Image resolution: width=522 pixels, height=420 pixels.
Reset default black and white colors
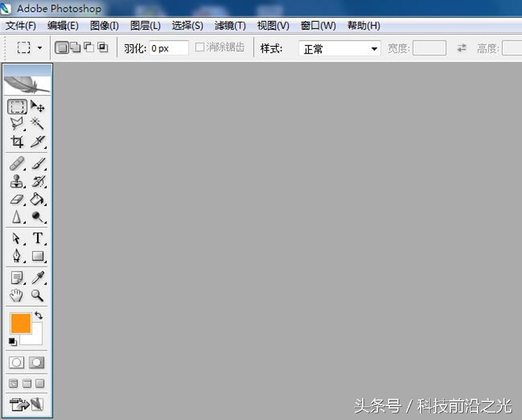(x=13, y=342)
